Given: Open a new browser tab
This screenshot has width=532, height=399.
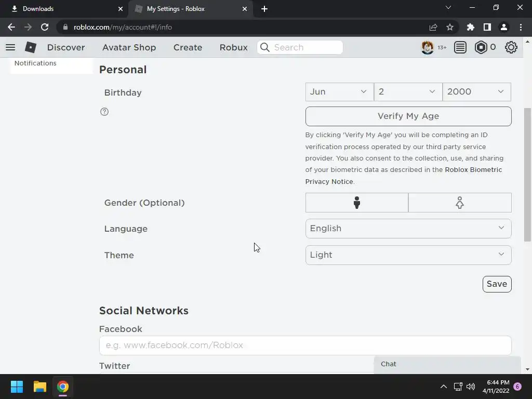Looking at the screenshot, I should 264,9.
